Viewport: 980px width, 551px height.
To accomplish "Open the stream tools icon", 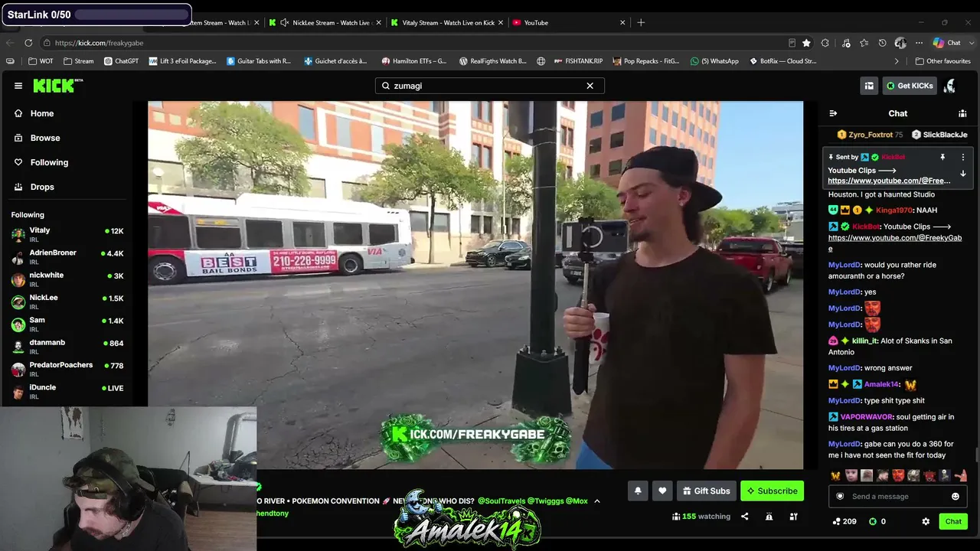I will [793, 517].
